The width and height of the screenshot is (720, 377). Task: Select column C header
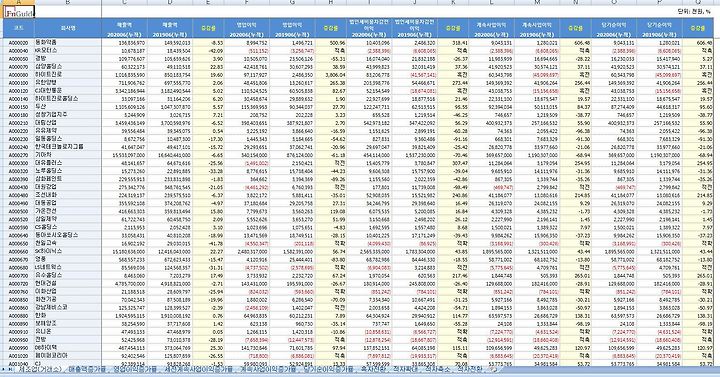124,2
